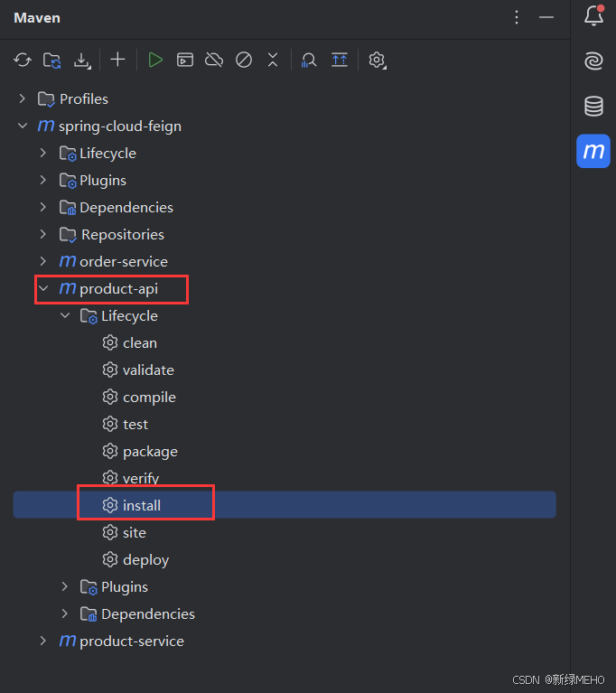616x693 pixels.
Task: Open Database tool window
Action: [593, 106]
